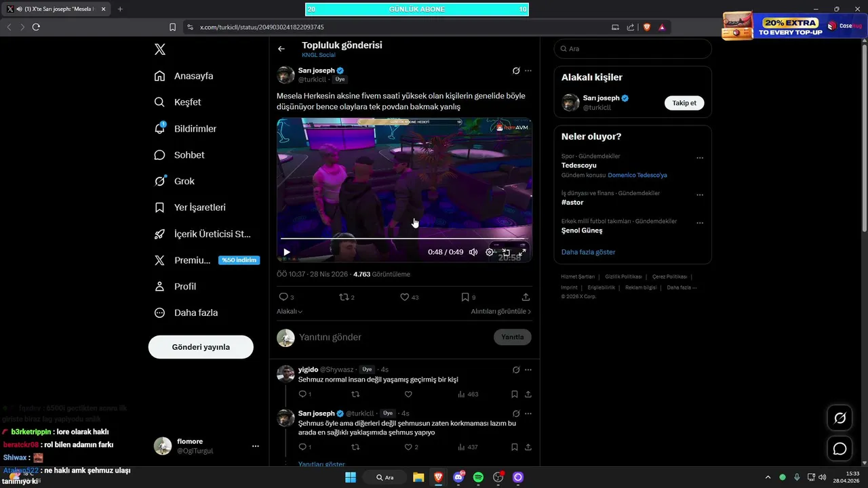Go back with the arrow beside Topluluk gönderisi
868x488 pixels.
[281, 49]
